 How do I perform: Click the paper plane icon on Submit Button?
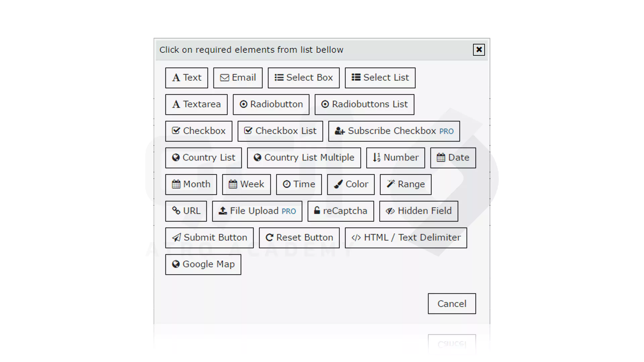pos(176,238)
